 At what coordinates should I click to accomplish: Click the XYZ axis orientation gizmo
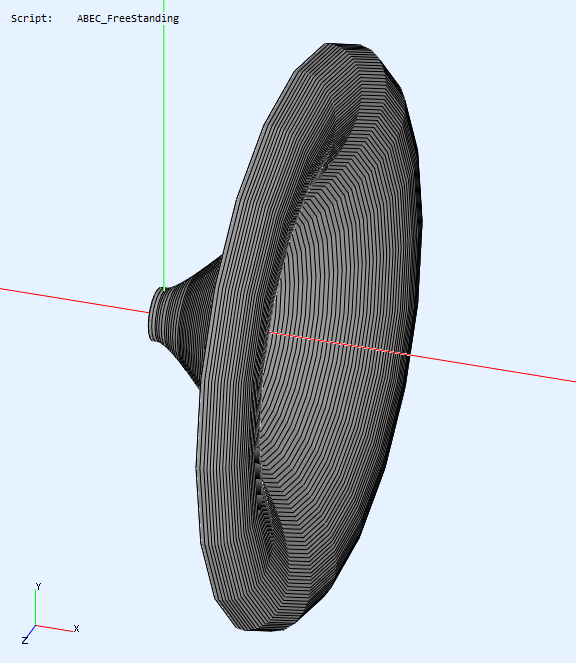coord(50,614)
